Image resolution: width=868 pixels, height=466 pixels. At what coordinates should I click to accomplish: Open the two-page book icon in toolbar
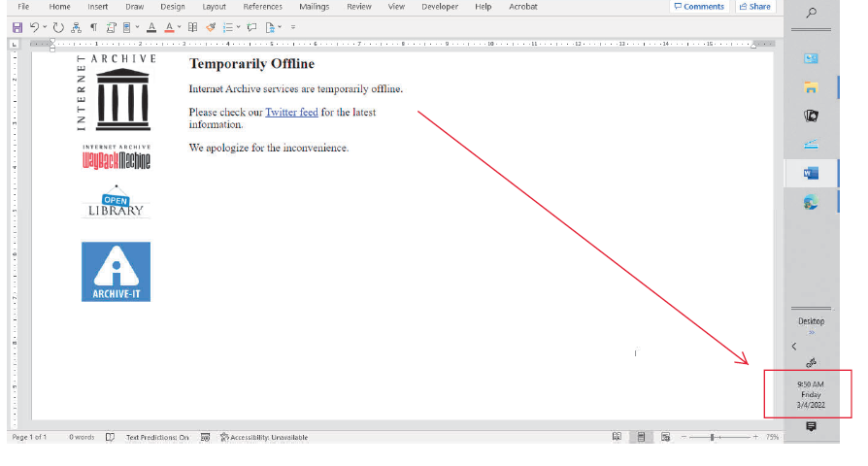click(192, 27)
